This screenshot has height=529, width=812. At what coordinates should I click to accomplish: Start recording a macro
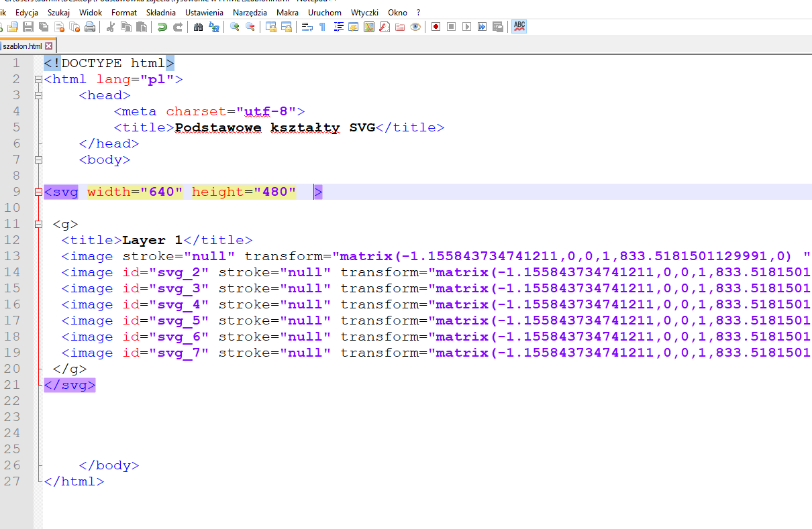click(436, 27)
